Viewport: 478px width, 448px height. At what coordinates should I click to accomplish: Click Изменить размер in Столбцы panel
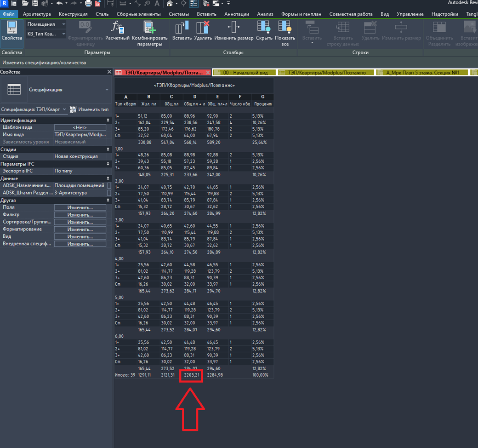(234, 31)
